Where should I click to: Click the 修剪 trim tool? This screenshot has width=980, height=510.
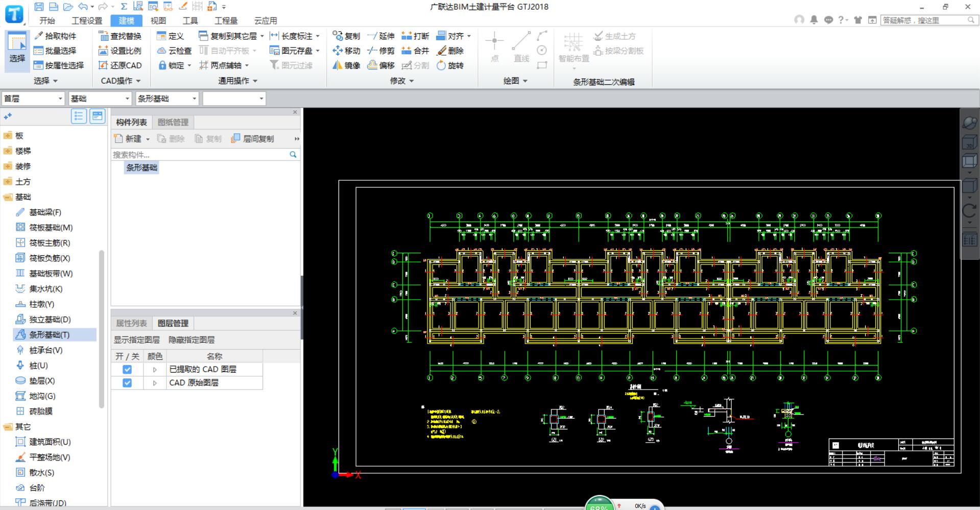(x=381, y=51)
